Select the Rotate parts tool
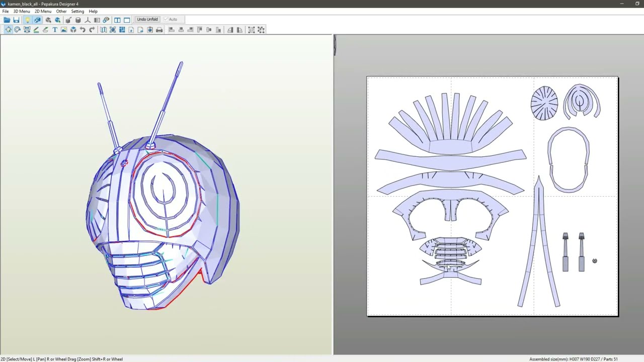This screenshot has width=644, height=362. click(x=17, y=30)
